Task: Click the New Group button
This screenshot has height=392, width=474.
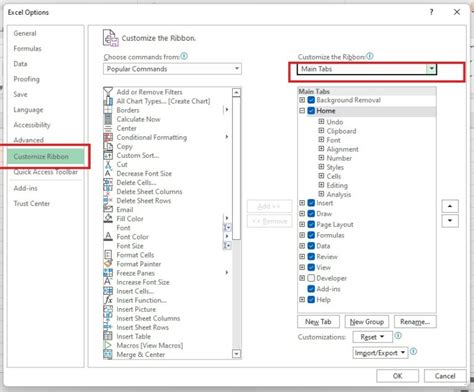Action: tap(367, 322)
